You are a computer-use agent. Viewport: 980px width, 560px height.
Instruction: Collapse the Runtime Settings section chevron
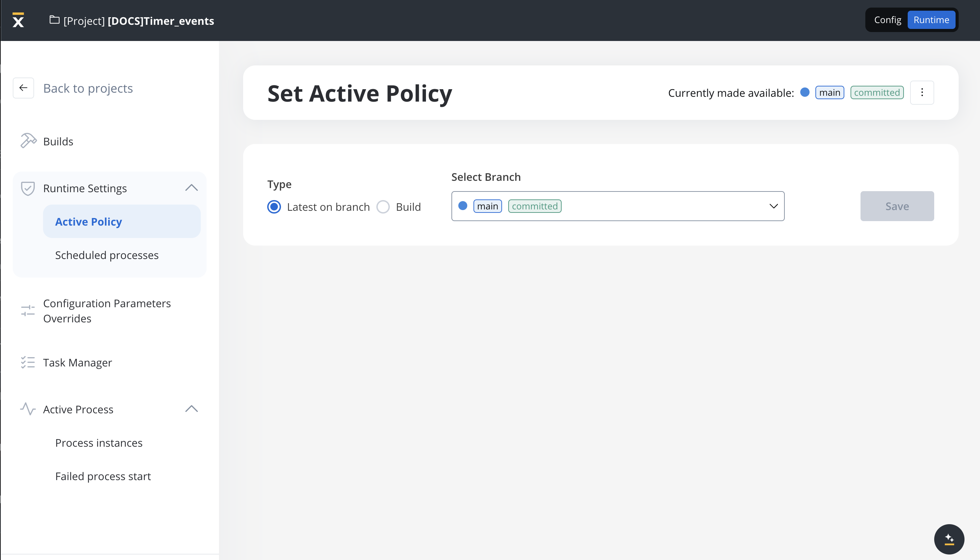191,188
